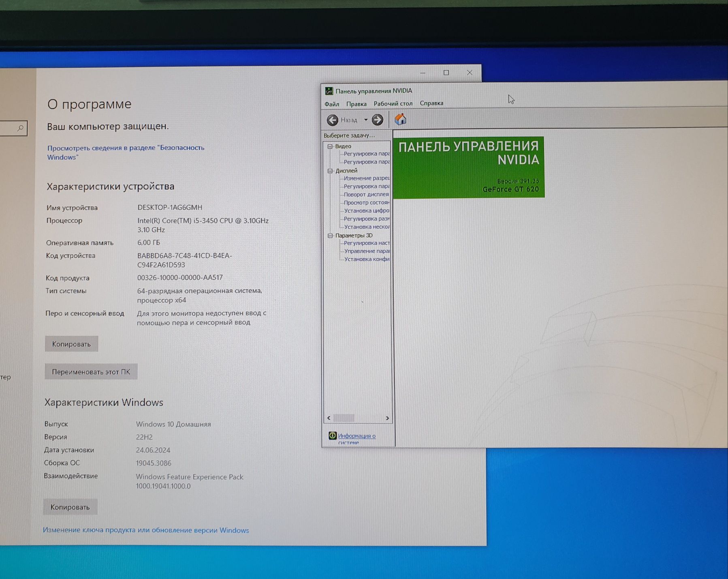Click the Windows Feature Experience Pack value
The image size is (728, 579).
click(x=190, y=481)
